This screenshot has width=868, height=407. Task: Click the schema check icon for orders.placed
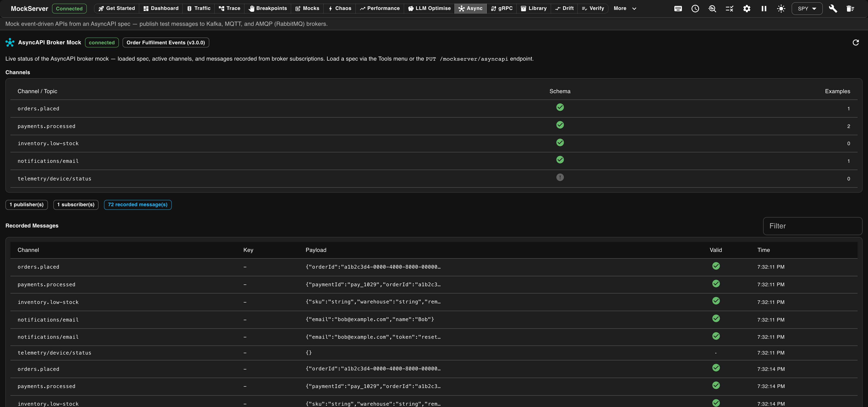[x=560, y=107]
